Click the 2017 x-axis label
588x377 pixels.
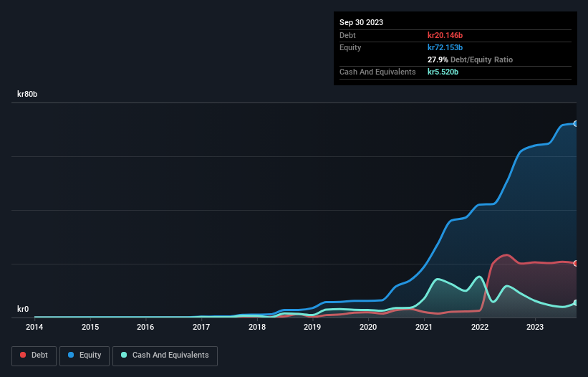click(x=201, y=327)
